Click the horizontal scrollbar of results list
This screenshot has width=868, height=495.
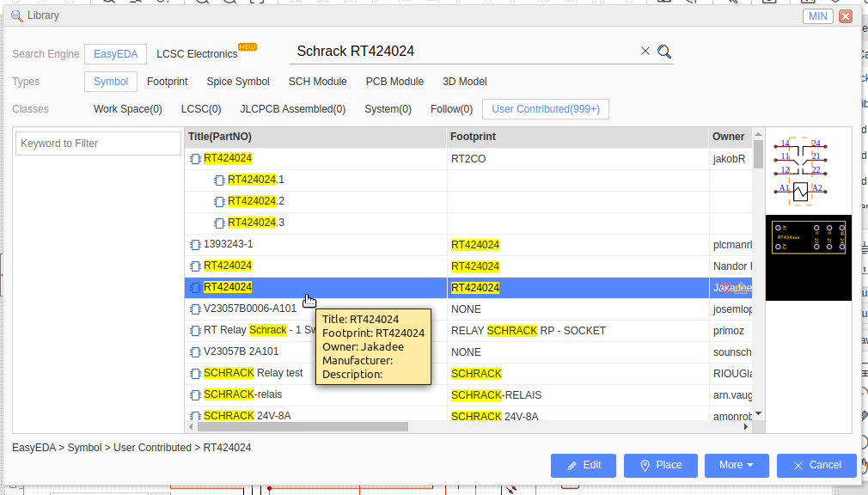[x=303, y=427]
